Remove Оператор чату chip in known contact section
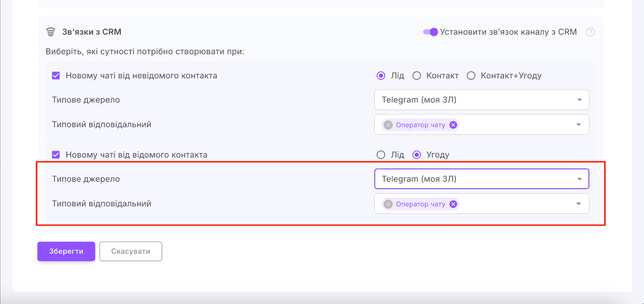 [x=453, y=204]
